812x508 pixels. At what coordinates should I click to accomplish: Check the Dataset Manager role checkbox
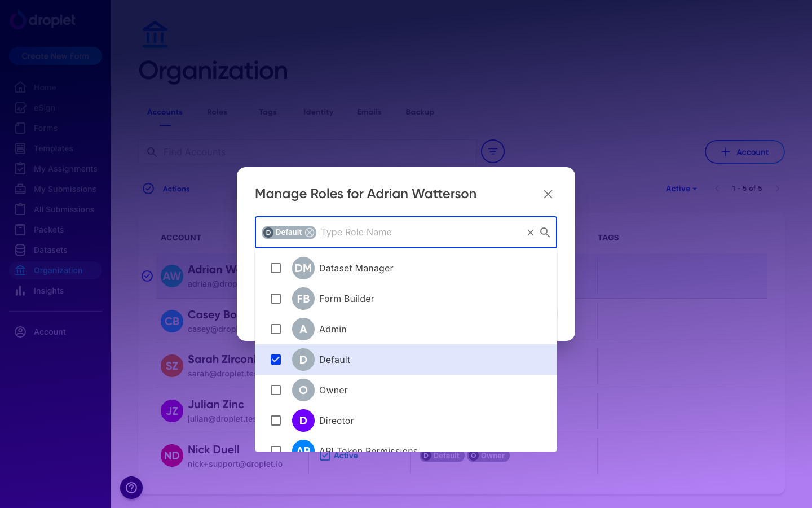point(276,268)
